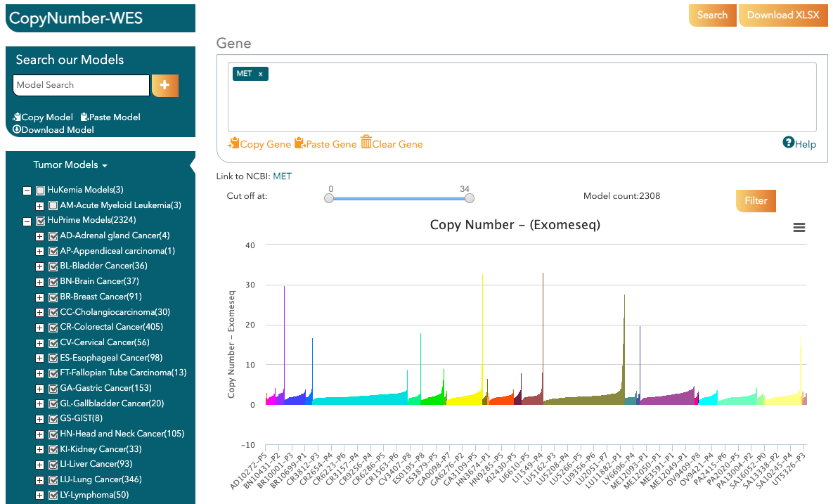Check the HuKemia Models checkbox
This screenshot has height=504, width=833.
pyautogui.click(x=40, y=190)
